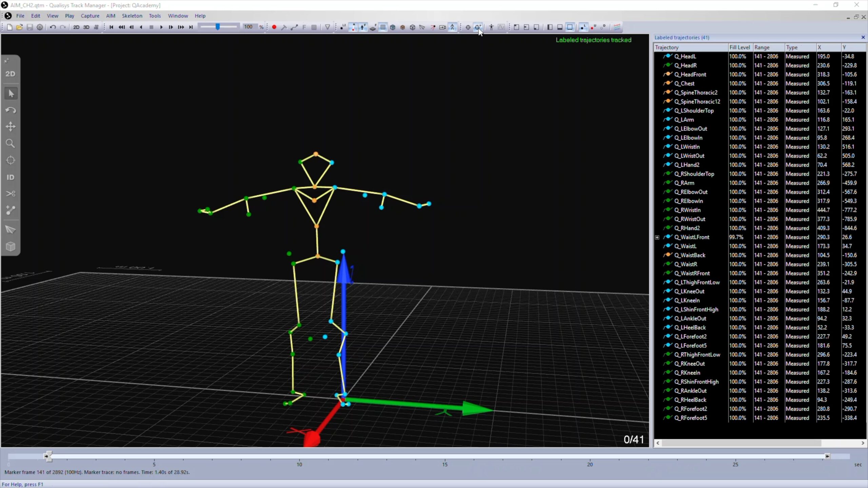Jump to last frame
This screenshot has height=488, width=868.
191,27
